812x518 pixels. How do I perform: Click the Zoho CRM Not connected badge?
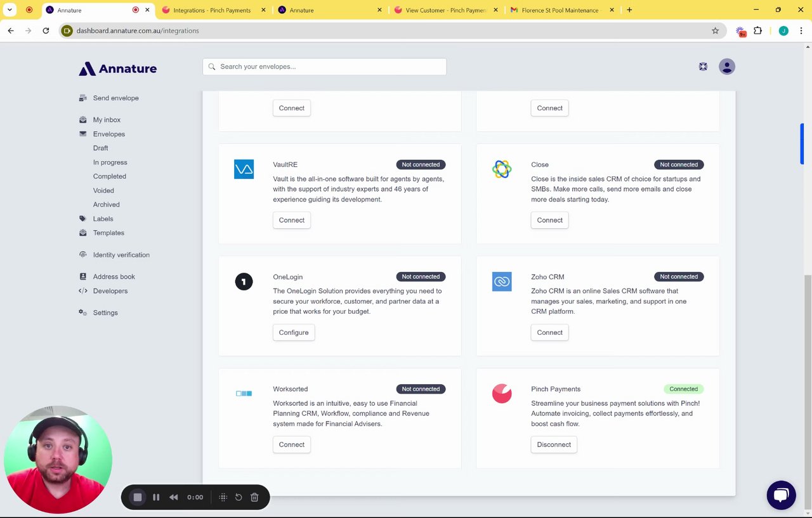point(679,276)
